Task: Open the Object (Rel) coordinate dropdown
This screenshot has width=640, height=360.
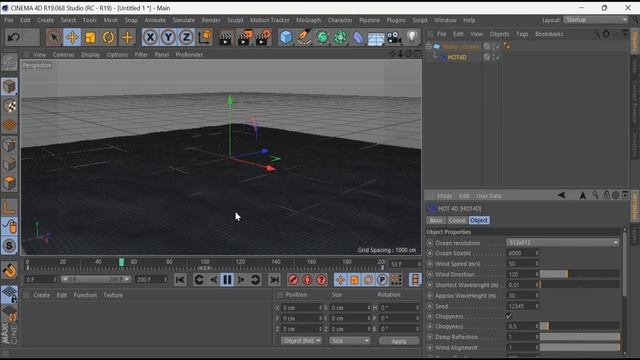Action: click(301, 340)
